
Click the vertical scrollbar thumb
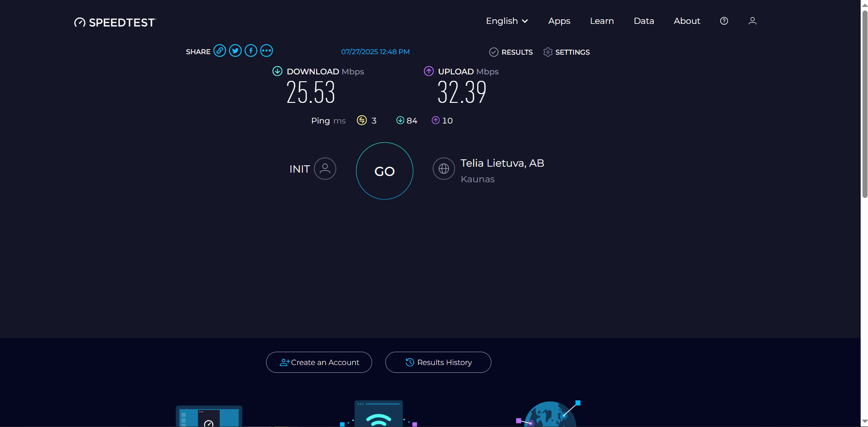click(x=865, y=104)
